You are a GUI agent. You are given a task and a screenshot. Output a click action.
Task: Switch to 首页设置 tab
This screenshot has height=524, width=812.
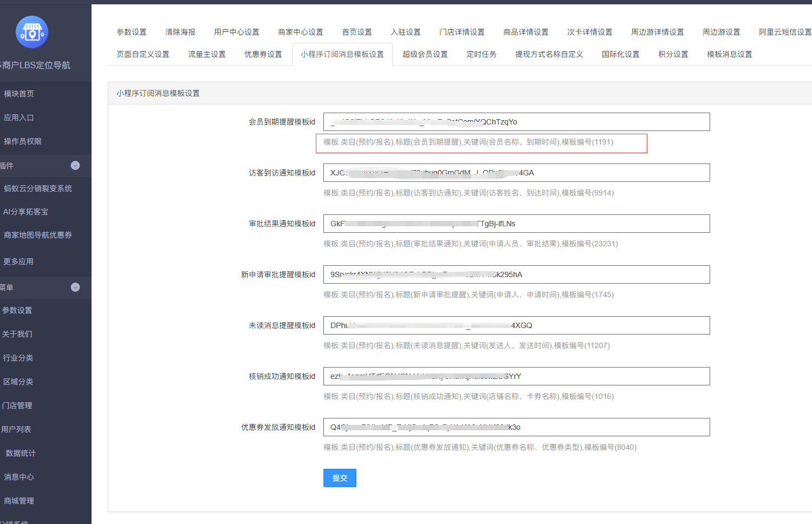pos(357,32)
